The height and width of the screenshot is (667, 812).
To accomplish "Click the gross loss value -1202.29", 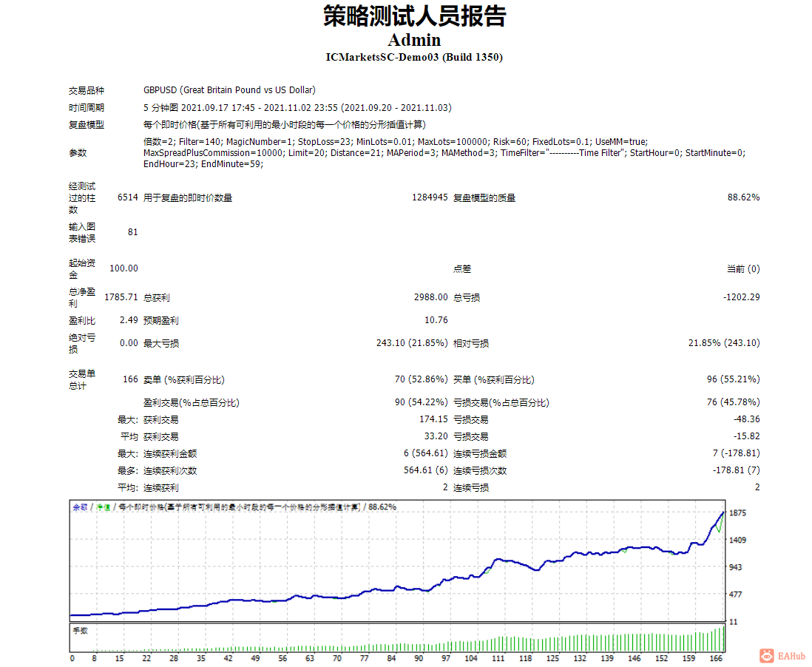I will pyautogui.click(x=742, y=297).
